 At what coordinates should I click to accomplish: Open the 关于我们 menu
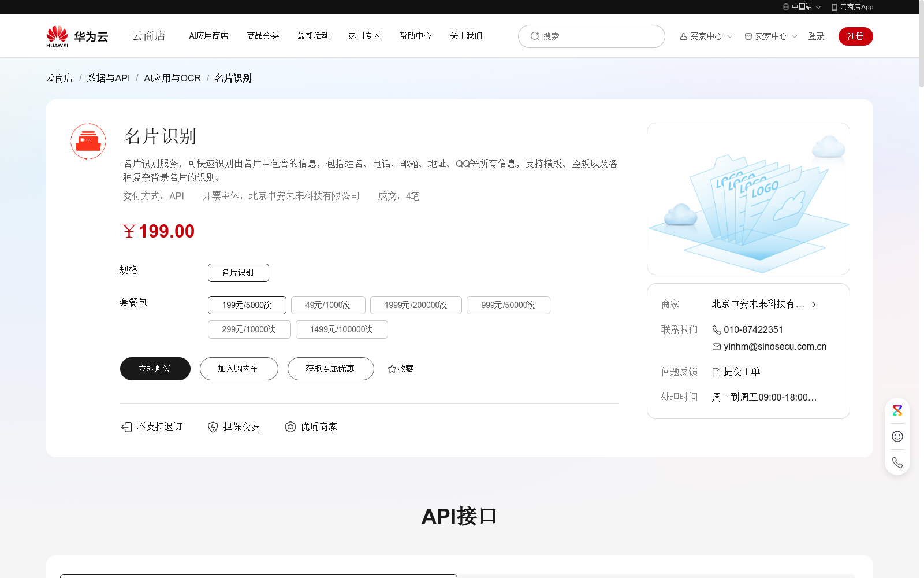point(466,36)
